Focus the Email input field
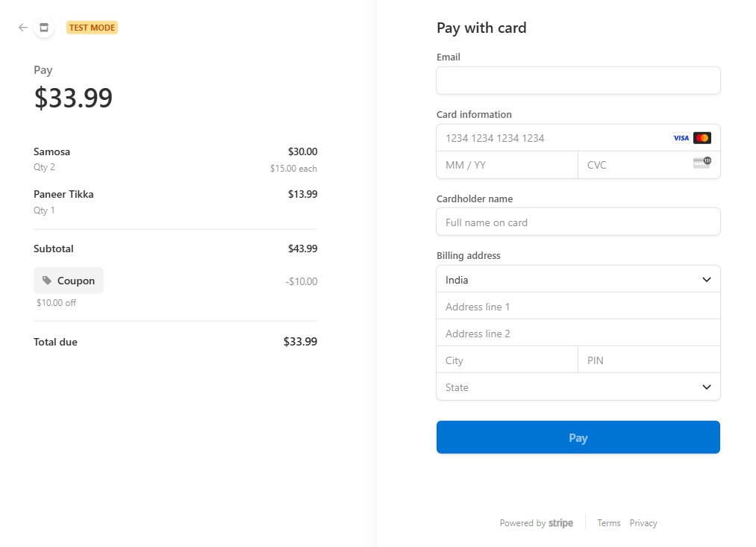 (578, 81)
